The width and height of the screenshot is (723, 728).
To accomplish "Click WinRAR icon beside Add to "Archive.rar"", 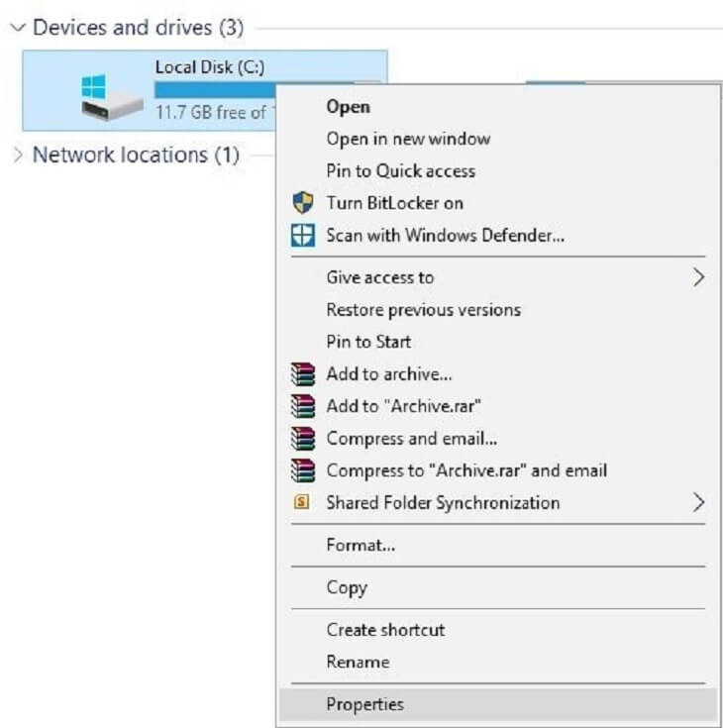I will point(302,406).
